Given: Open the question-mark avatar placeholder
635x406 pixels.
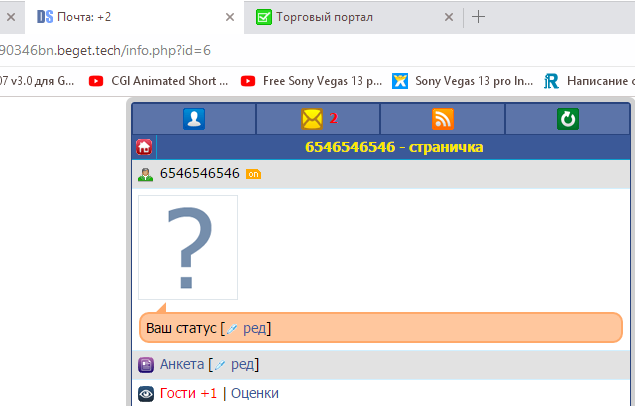Looking at the screenshot, I should (x=188, y=247).
